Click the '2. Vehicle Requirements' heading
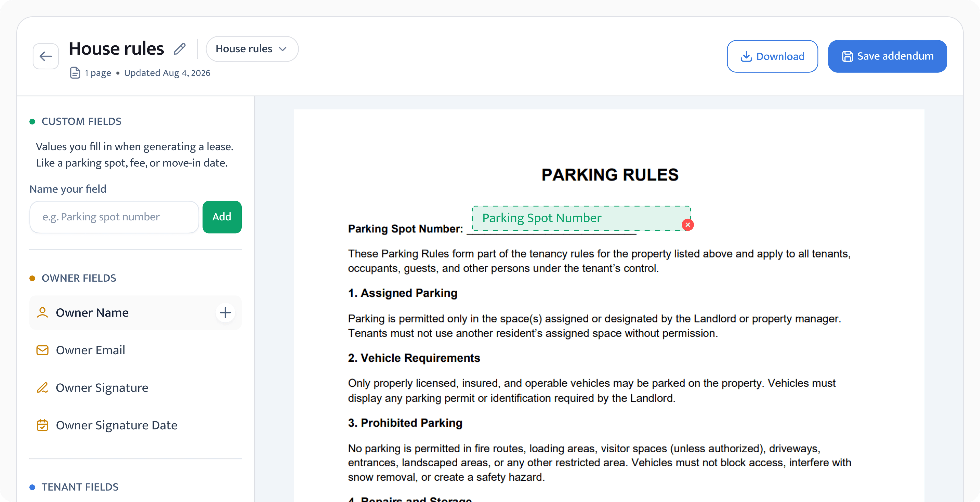Screen dimensions: 980x502 tap(414, 358)
